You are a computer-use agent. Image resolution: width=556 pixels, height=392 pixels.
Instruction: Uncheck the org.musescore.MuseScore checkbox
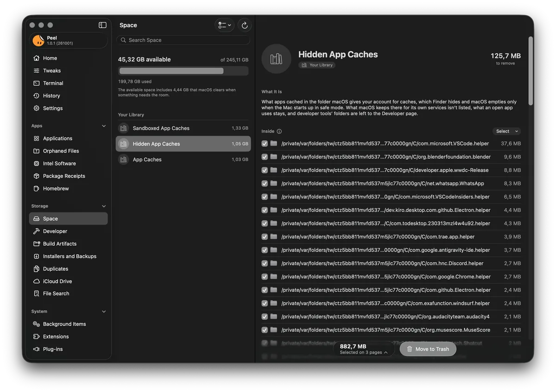point(265,330)
